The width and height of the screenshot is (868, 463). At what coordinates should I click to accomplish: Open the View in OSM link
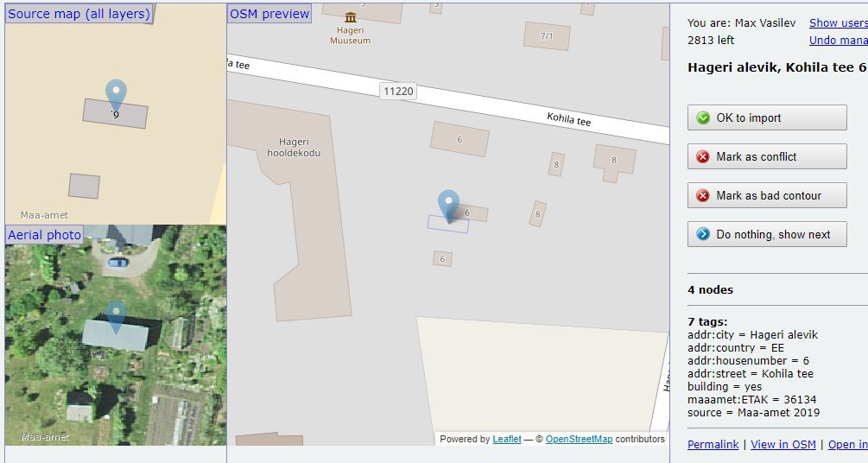(x=783, y=444)
